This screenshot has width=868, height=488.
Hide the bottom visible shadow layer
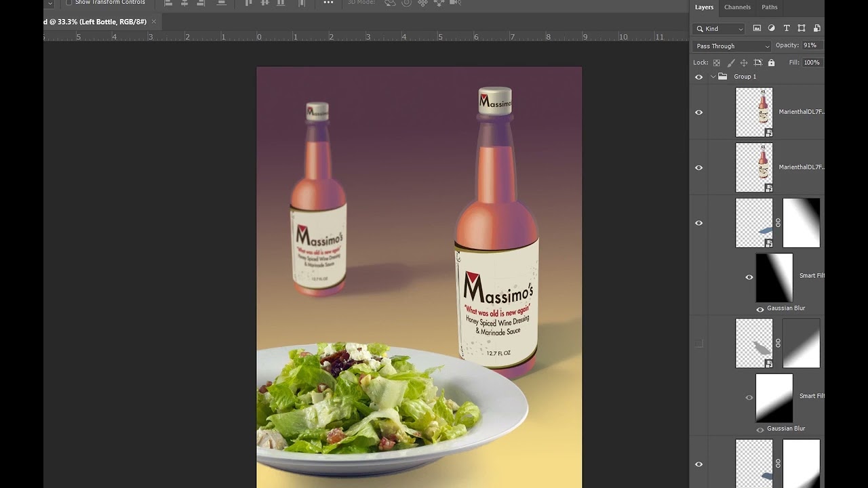point(699,464)
